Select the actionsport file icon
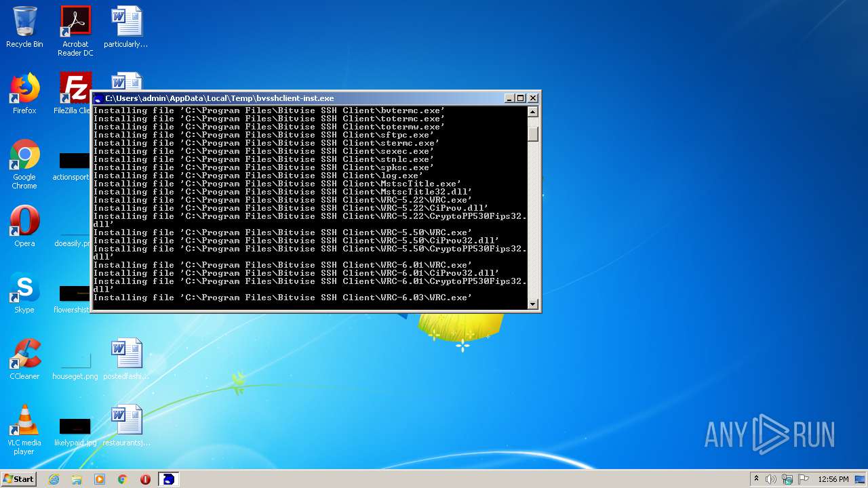868x488 pixels. 75,167
